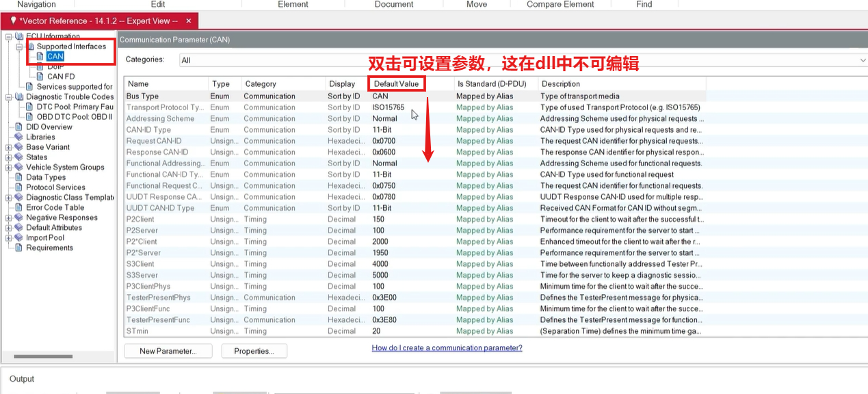Click the Output panel title
The image size is (868, 394).
click(x=21, y=379)
